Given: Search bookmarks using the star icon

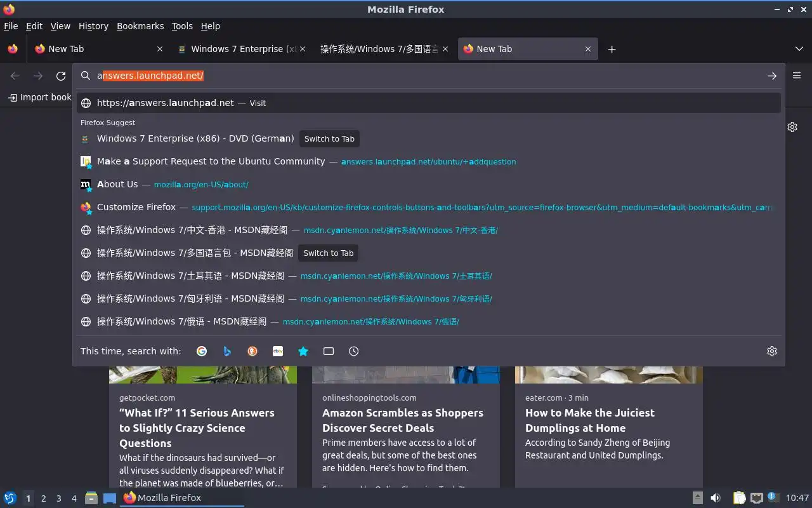Looking at the screenshot, I should click(303, 351).
